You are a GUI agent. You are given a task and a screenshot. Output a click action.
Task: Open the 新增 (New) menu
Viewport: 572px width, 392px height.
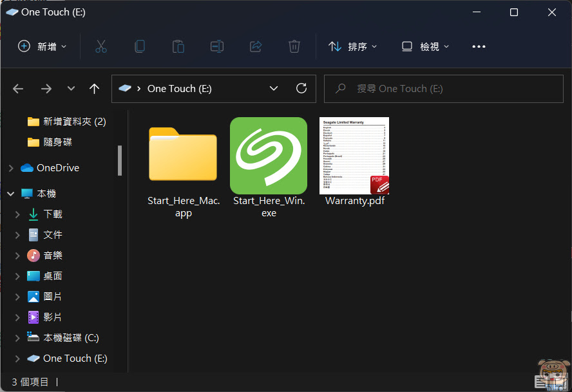tap(43, 47)
